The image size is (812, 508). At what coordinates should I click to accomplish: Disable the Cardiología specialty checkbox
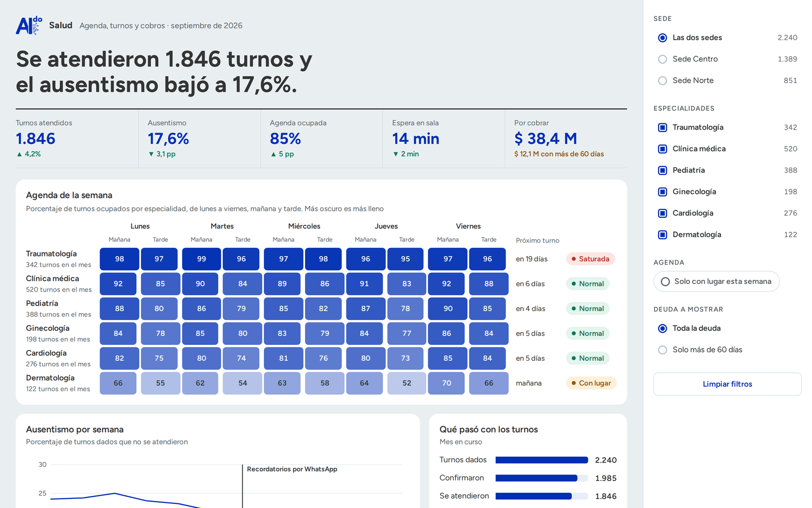(662, 213)
